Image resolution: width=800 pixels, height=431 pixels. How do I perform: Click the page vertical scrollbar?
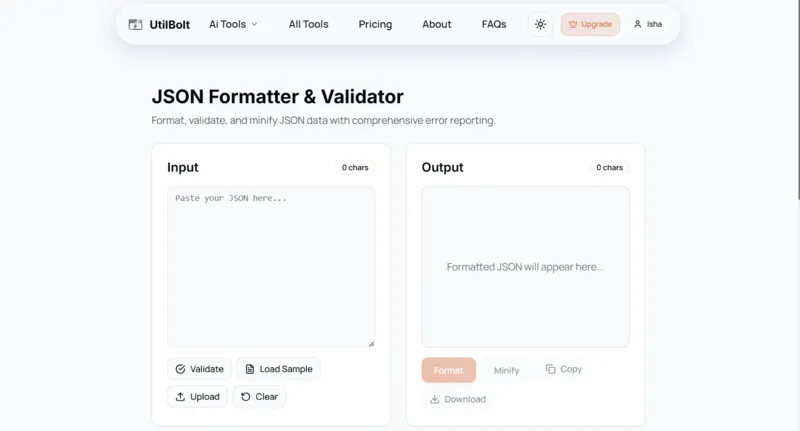(x=798, y=99)
